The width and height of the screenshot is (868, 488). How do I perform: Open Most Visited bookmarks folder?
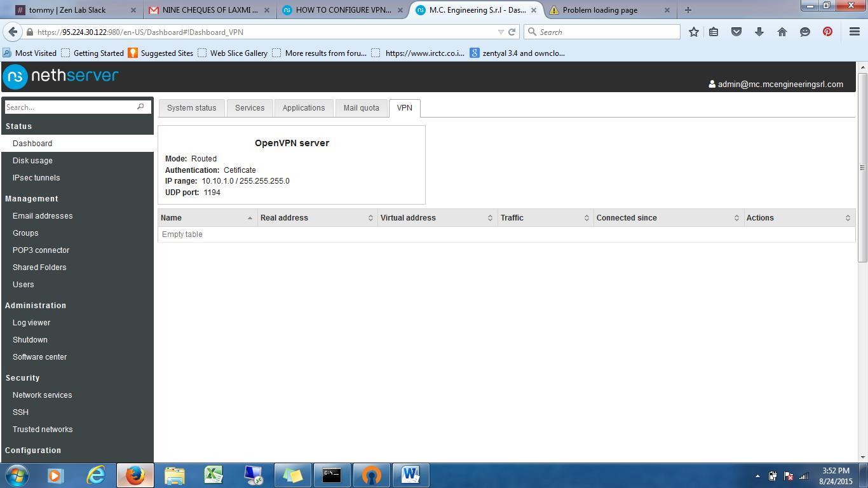pyautogui.click(x=30, y=53)
